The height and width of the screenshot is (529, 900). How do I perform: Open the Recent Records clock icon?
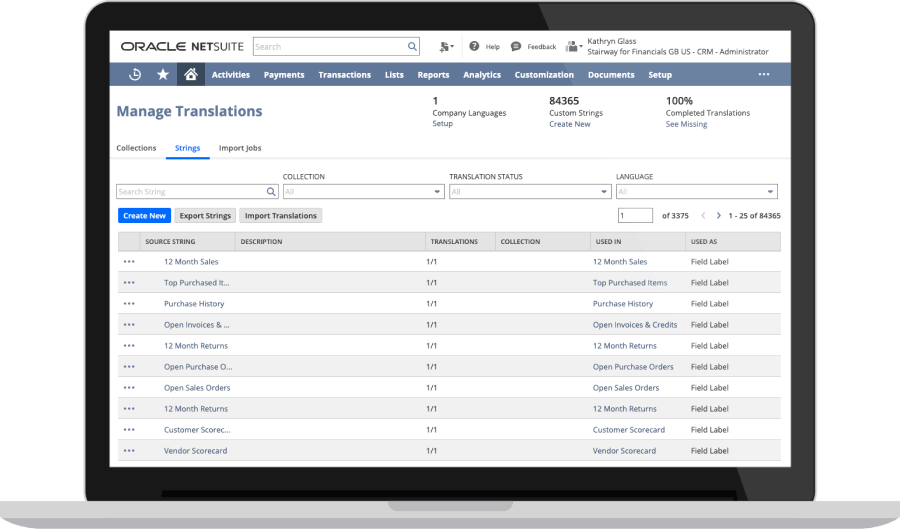point(136,74)
